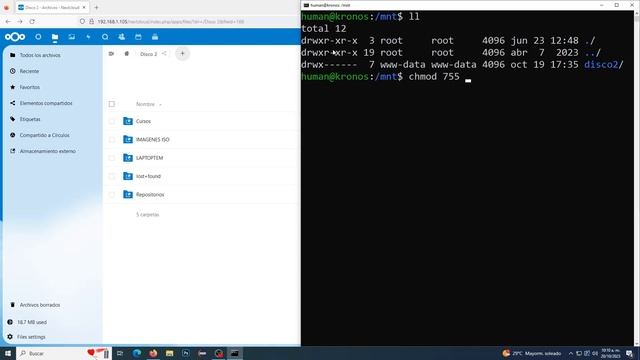Check the Cursos folder checkbox
This screenshot has width=640, height=360.
[x=112, y=121]
